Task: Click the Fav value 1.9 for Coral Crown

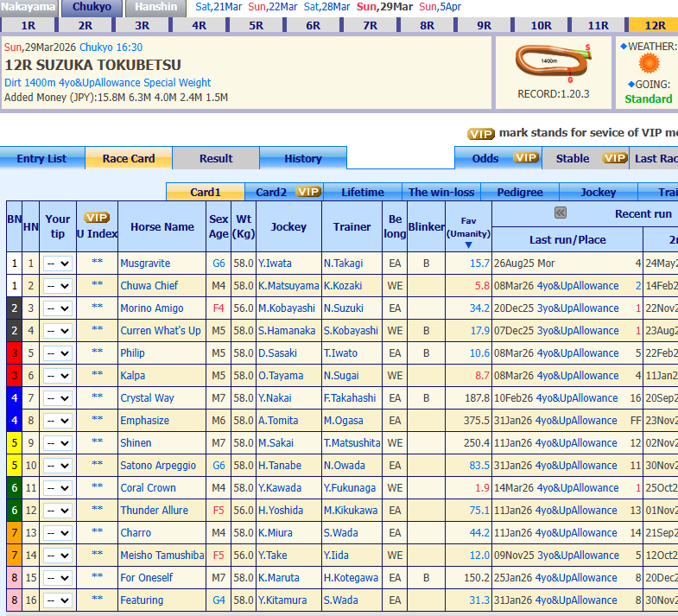Action: tap(482, 488)
